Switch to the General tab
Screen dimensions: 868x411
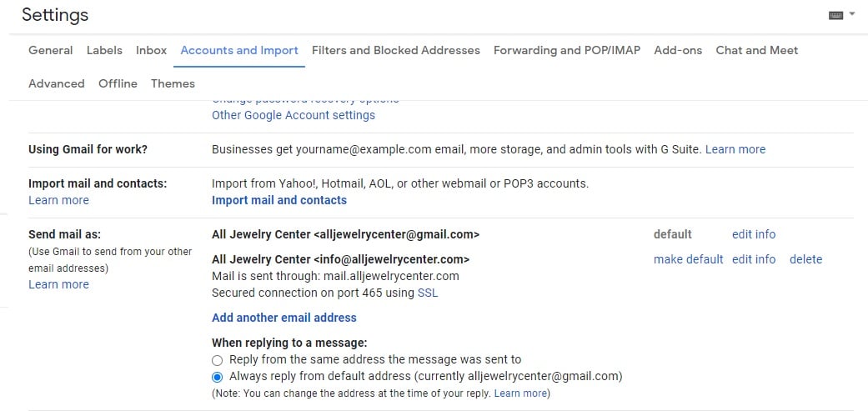point(50,50)
